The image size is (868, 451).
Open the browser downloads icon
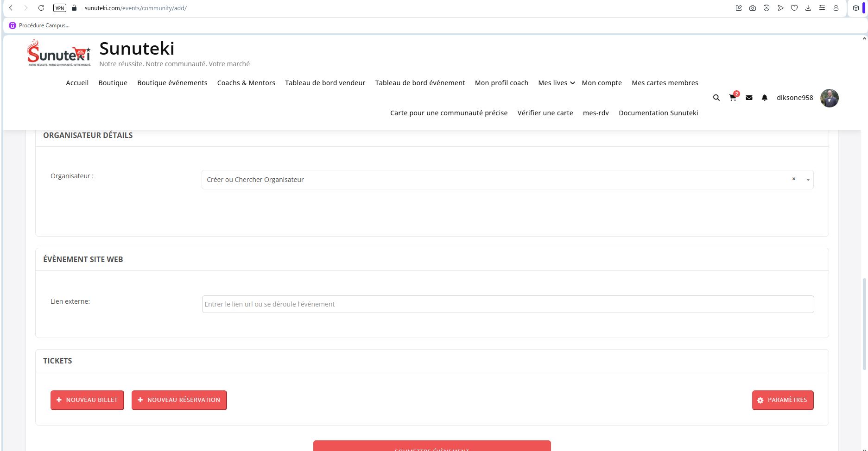click(808, 8)
